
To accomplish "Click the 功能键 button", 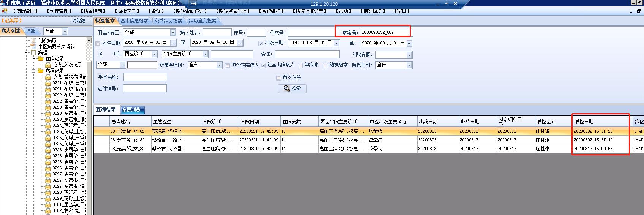I will pyautogui.click(x=81, y=21).
